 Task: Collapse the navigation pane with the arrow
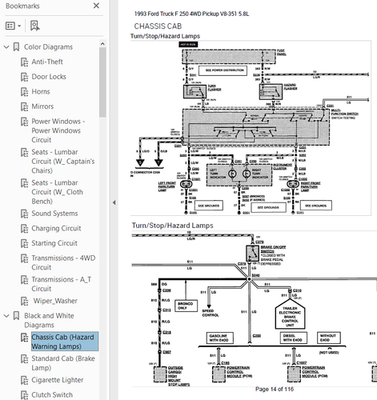pyautogui.click(x=114, y=202)
